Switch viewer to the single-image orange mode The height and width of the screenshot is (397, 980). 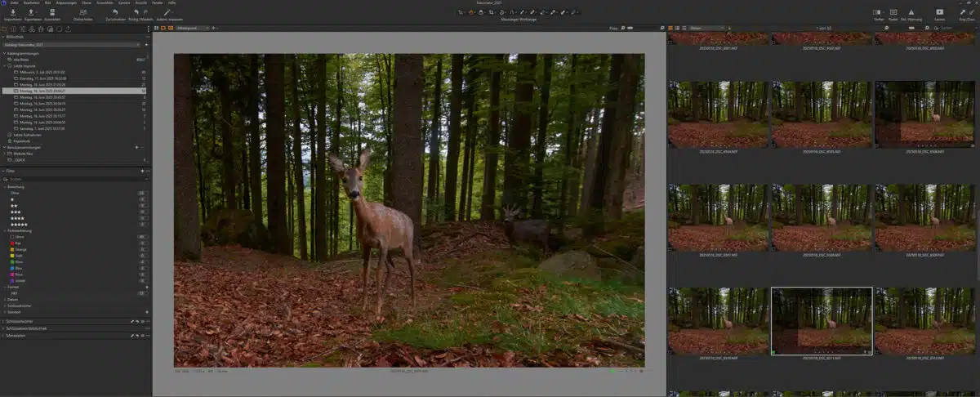163,28
